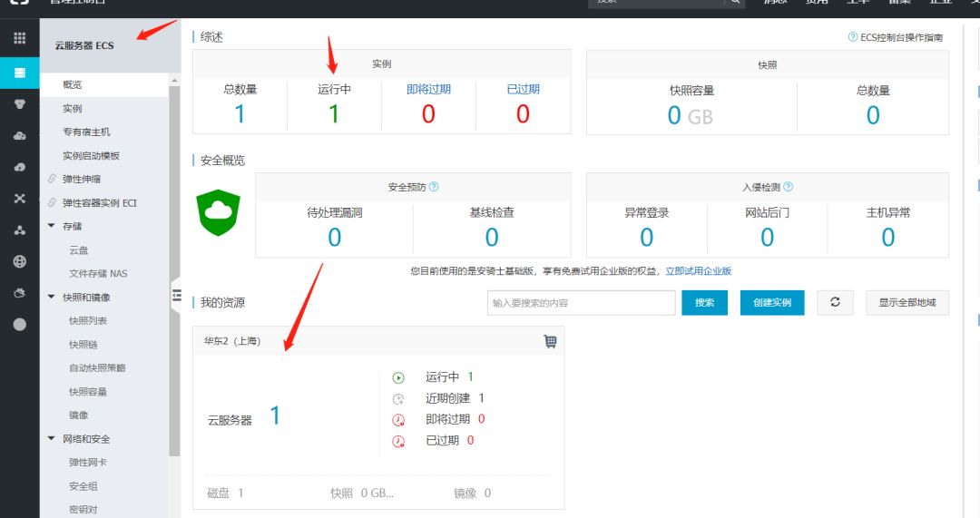Click the 待处理漏洞 count of 0
Screen dimensions: 980x518
click(334, 238)
